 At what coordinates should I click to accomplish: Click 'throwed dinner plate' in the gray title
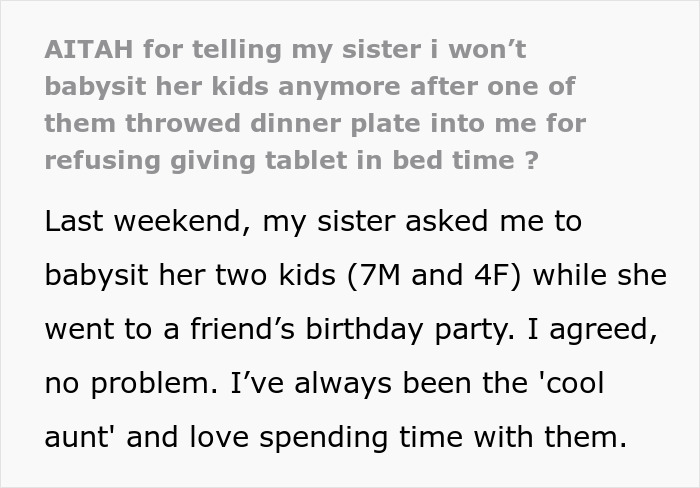273,123
